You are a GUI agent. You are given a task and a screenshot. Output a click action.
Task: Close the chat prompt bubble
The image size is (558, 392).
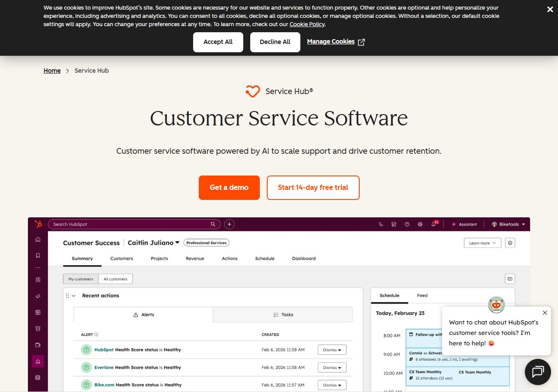point(545,313)
